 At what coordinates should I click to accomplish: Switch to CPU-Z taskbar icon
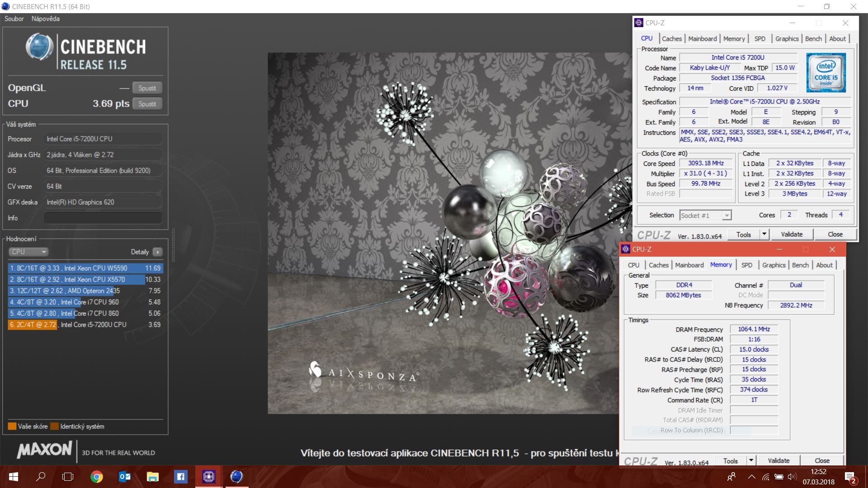click(x=208, y=477)
